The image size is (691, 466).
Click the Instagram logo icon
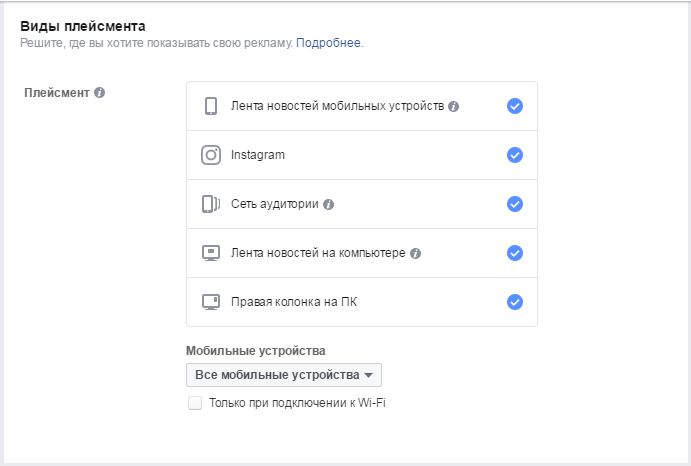(211, 155)
